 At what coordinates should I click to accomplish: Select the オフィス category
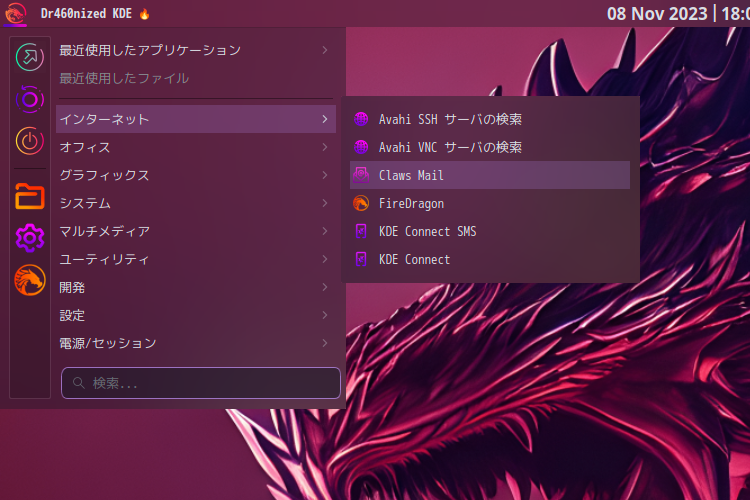click(196, 147)
